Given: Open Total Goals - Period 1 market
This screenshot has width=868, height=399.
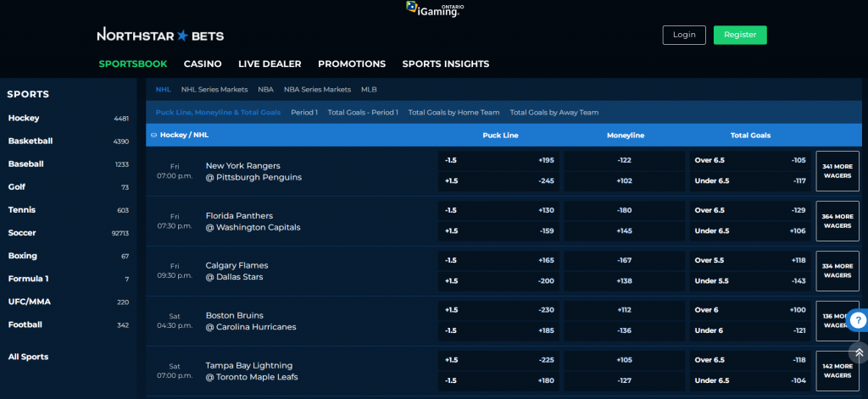Looking at the screenshot, I should pyautogui.click(x=363, y=113).
